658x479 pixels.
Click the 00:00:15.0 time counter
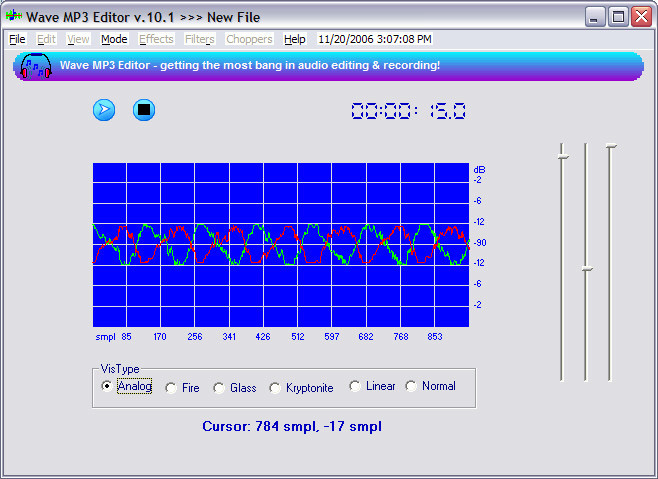point(408,111)
